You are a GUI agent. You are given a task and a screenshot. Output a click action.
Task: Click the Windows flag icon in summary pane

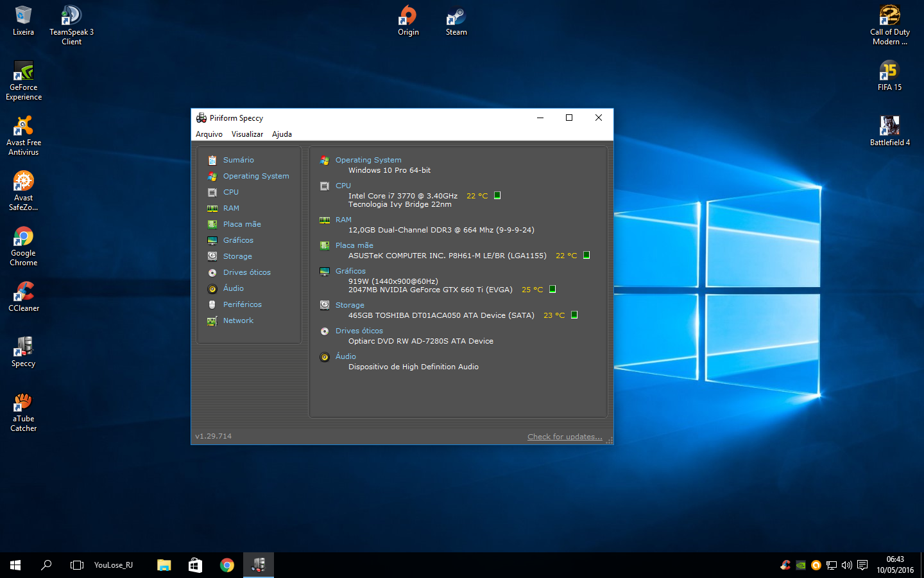tap(325, 161)
